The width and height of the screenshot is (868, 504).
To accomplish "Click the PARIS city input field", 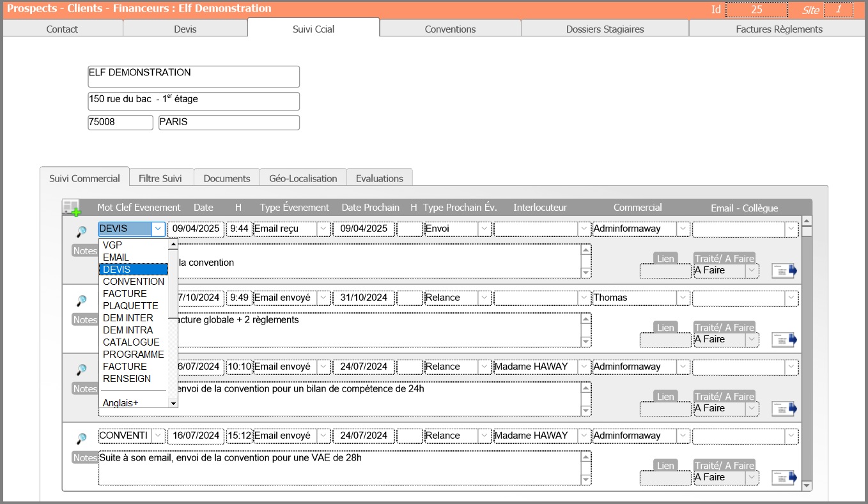I will [x=229, y=122].
